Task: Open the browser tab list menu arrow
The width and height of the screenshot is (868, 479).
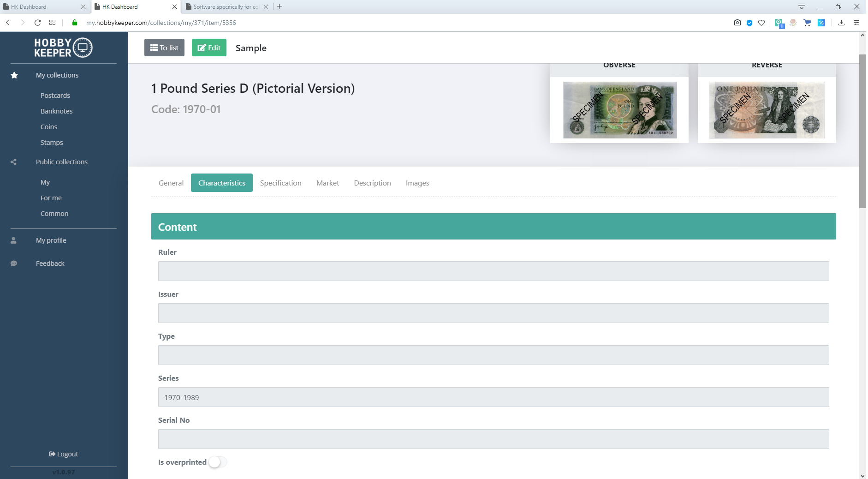Action: pyautogui.click(x=802, y=6)
